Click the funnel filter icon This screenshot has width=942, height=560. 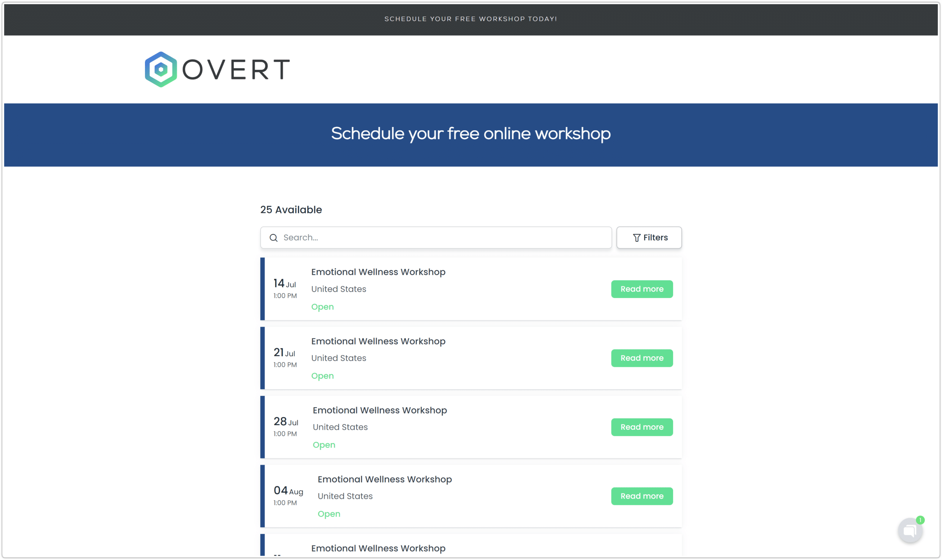point(637,238)
